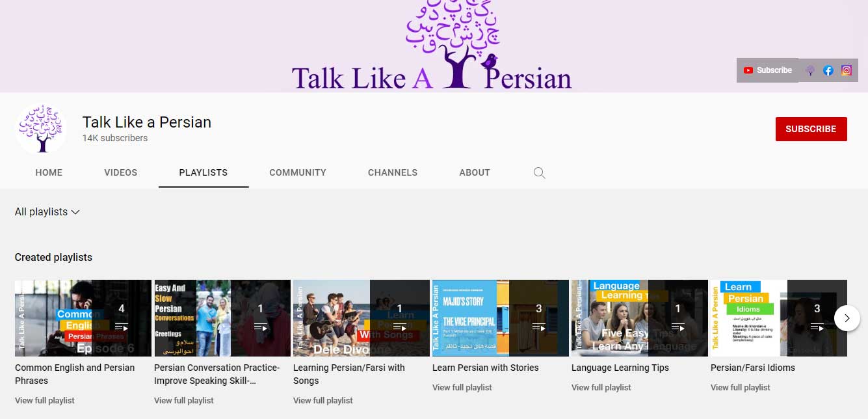Switch to the HOME tab
Image resolution: width=868 pixels, height=419 pixels.
(49, 172)
